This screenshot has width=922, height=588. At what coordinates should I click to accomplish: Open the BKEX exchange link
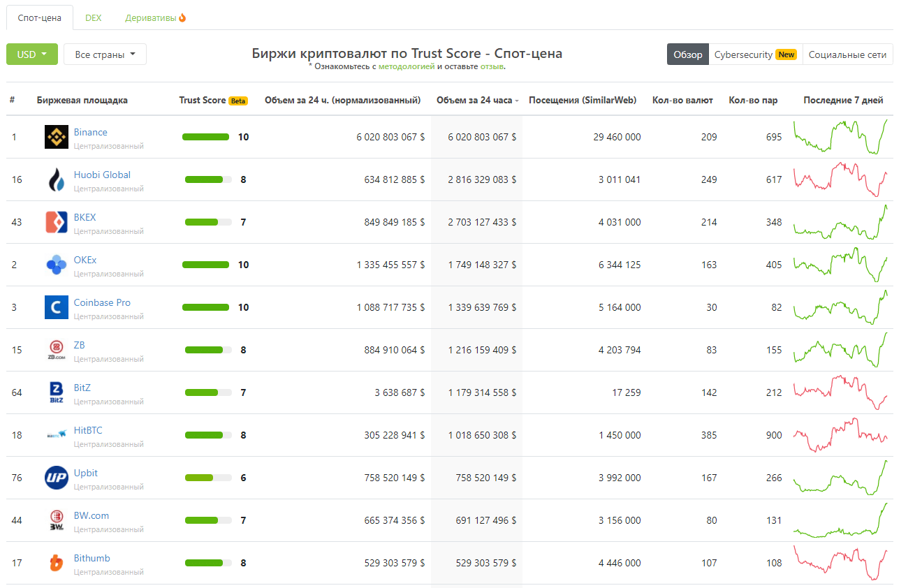85,217
